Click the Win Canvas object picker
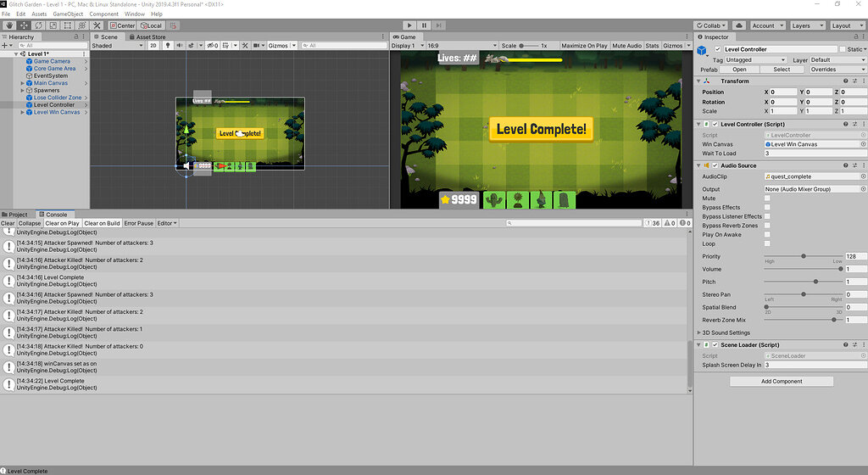Screen dimensions: 868x475 coord(864,144)
